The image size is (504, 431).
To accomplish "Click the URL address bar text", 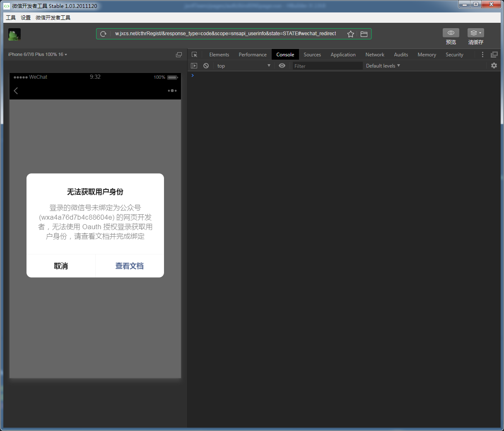I will click(226, 34).
